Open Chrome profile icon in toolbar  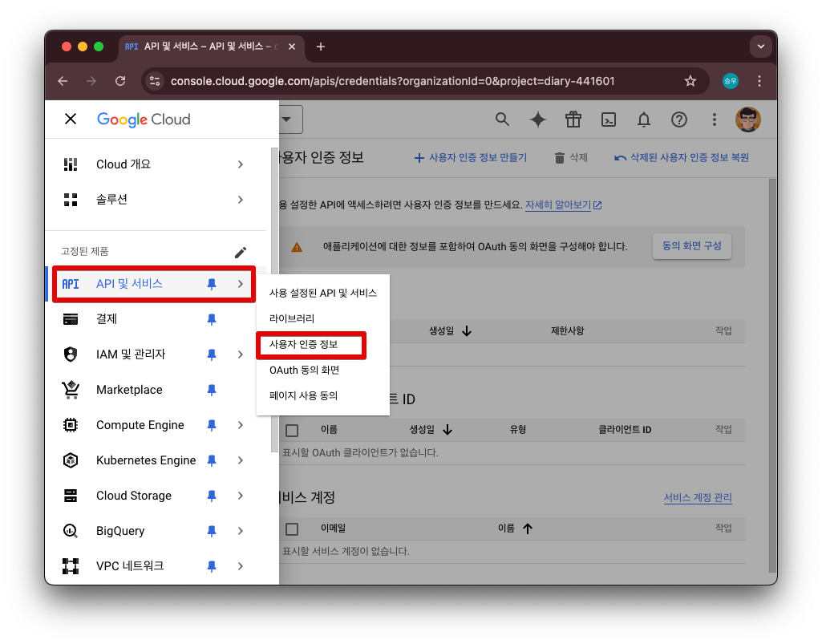(x=731, y=81)
